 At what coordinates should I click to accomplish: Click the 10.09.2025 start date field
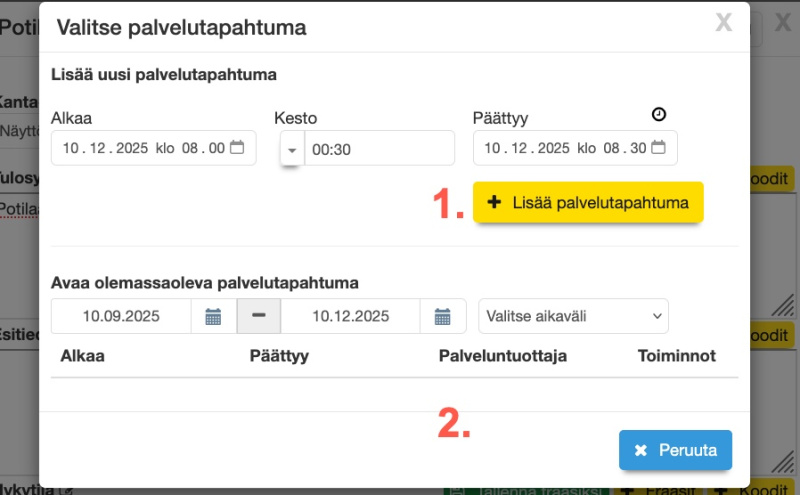click(x=121, y=317)
